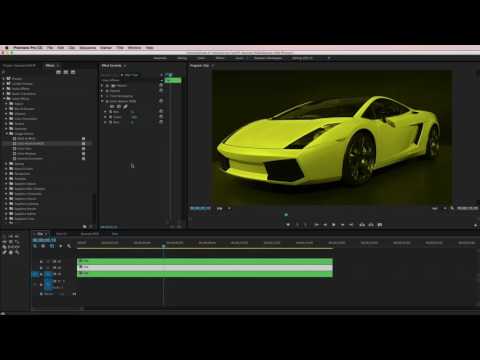Screen dimensions: 480x360
Task: Click the Program monitor playhead marker
Action: tap(286, 215)
